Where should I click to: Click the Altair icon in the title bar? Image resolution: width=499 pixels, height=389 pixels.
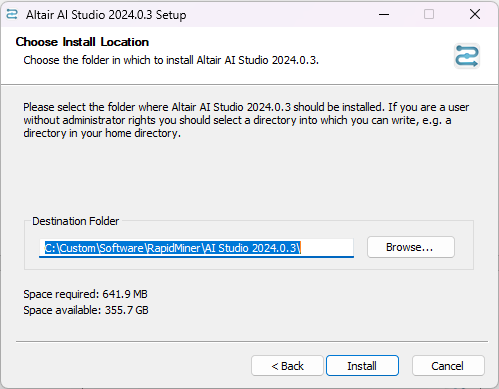12,14
